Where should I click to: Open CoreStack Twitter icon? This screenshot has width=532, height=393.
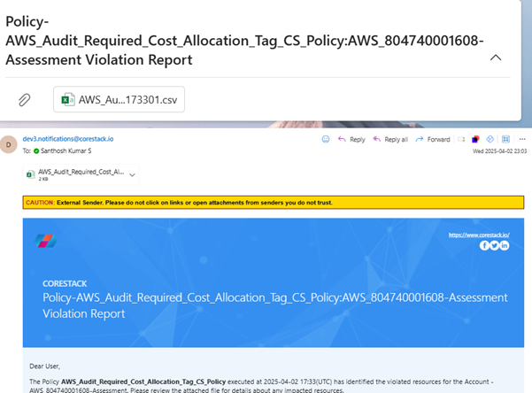(x=494, y=245)
